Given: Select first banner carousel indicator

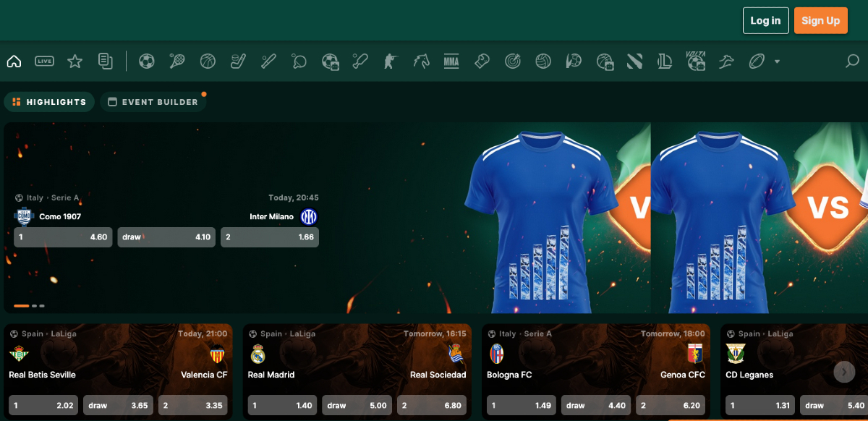Looking at the screenshot, I should click(21, 306).
